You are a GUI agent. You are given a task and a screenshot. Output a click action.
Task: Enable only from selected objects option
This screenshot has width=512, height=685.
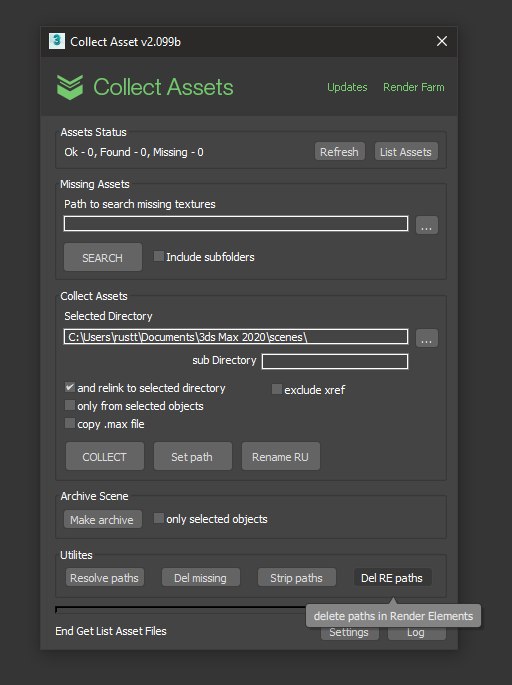[x=70, y=405]
